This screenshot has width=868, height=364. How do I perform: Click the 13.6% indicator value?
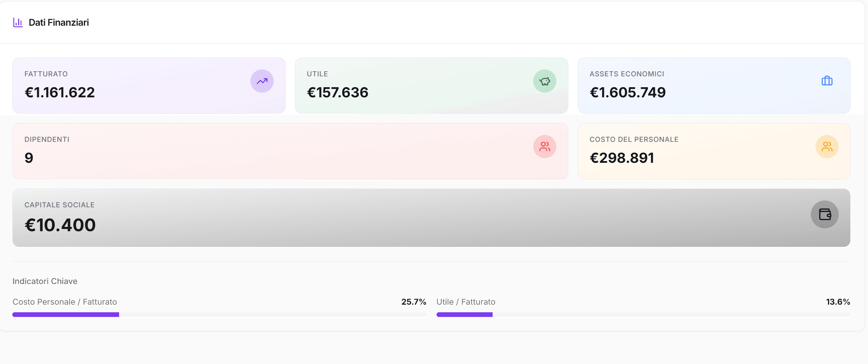pos(838,302)
